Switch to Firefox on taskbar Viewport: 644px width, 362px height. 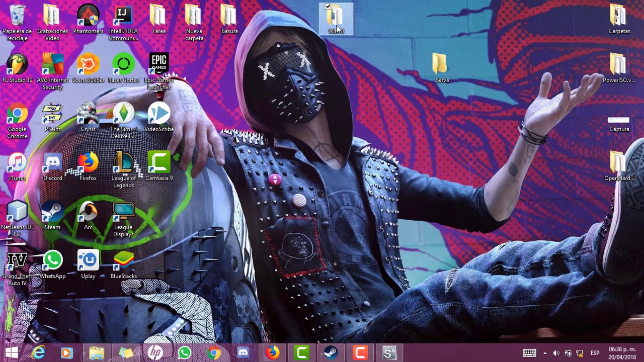[273, 353]
